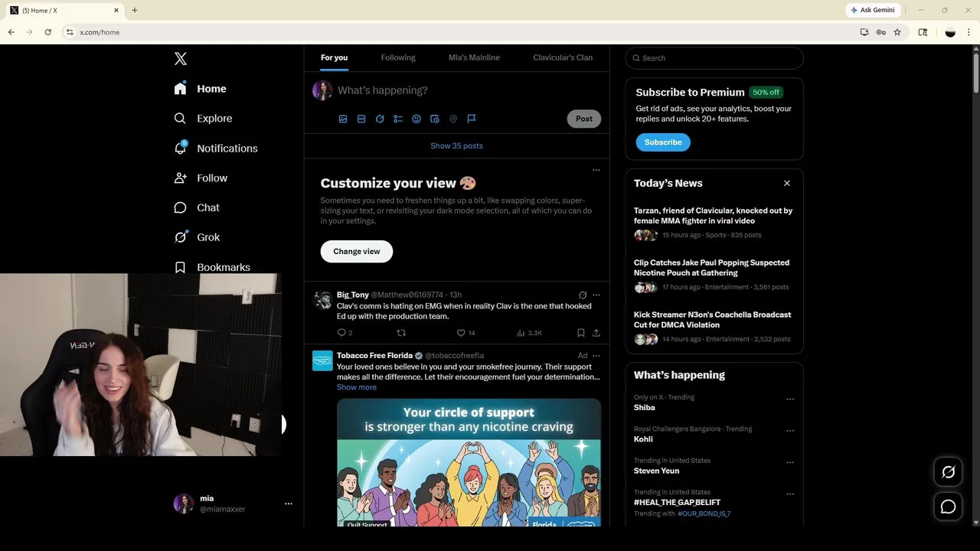Bookmark Big_Tony's post
This screenshot has width=980, height=551.
coord(581,333)
